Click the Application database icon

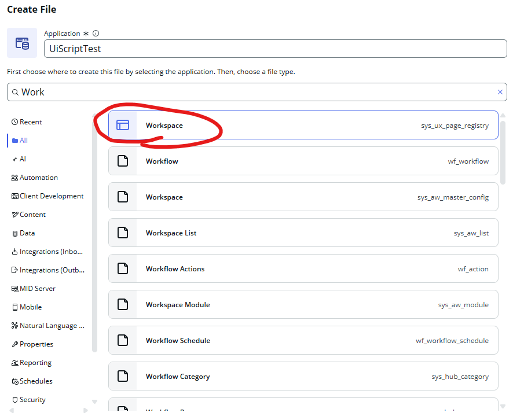[x=22, y=43]
